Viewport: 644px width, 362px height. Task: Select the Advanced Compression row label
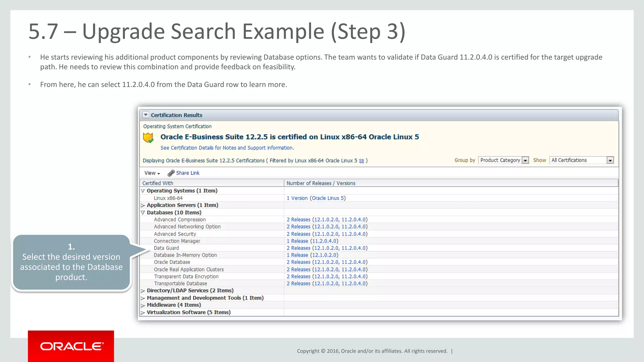(180, 220)
